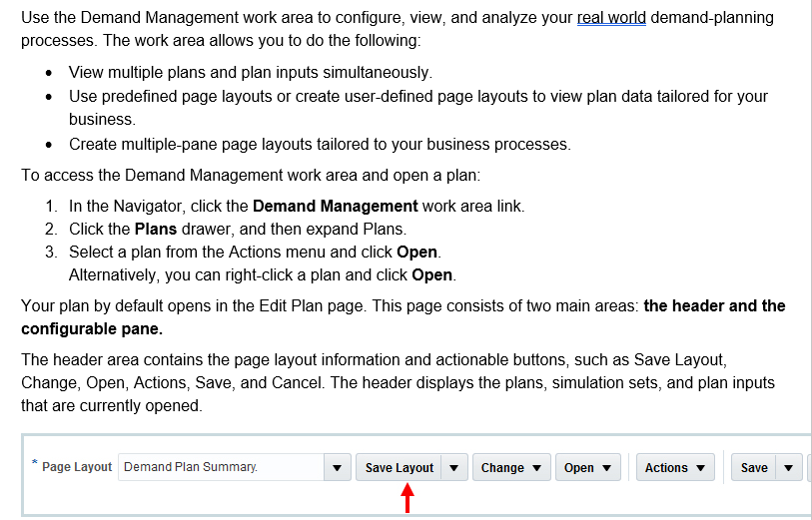Image resolution: width=812 pixels, height=520 pixels.
Task: Expand the Save button dropdown arrow
Action: click(790, 467)
